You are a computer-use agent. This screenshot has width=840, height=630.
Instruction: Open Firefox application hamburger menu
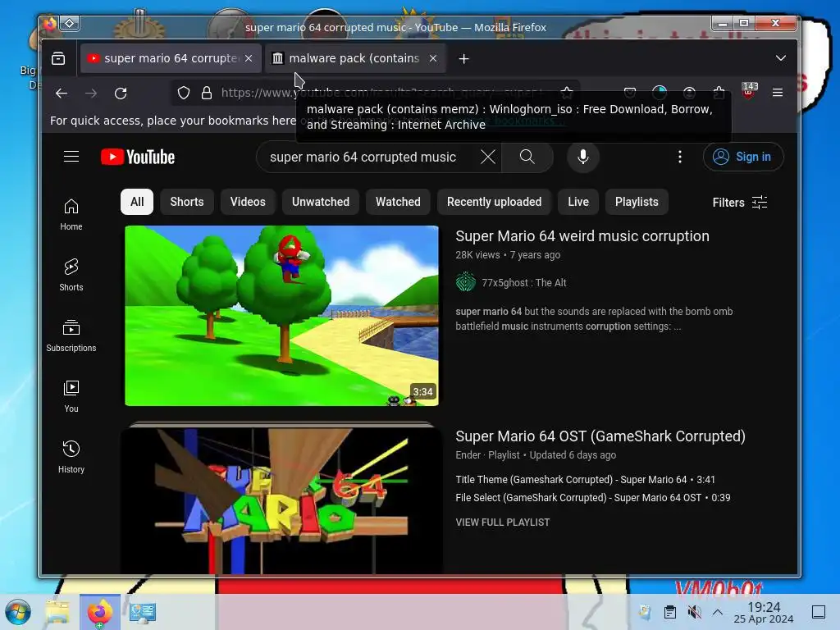pos(778,93)
